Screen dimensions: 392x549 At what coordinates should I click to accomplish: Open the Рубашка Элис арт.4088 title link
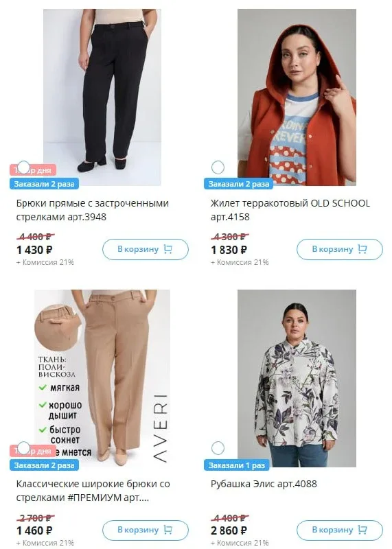(264, 484)
